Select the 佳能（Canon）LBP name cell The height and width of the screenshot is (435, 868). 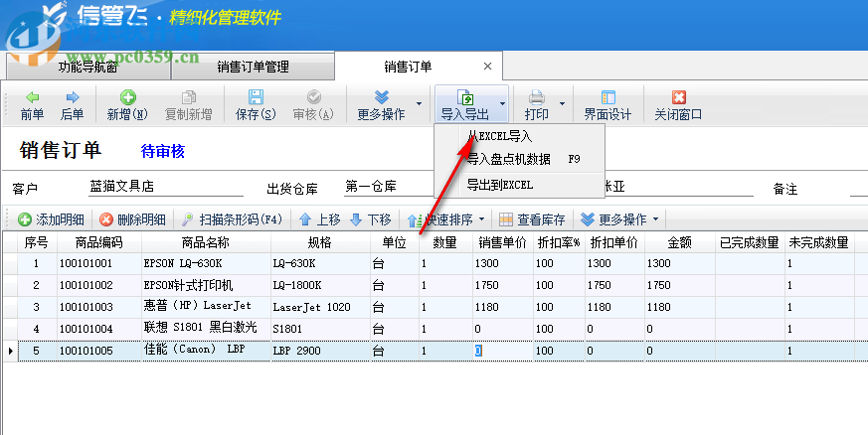pos(206,351)
